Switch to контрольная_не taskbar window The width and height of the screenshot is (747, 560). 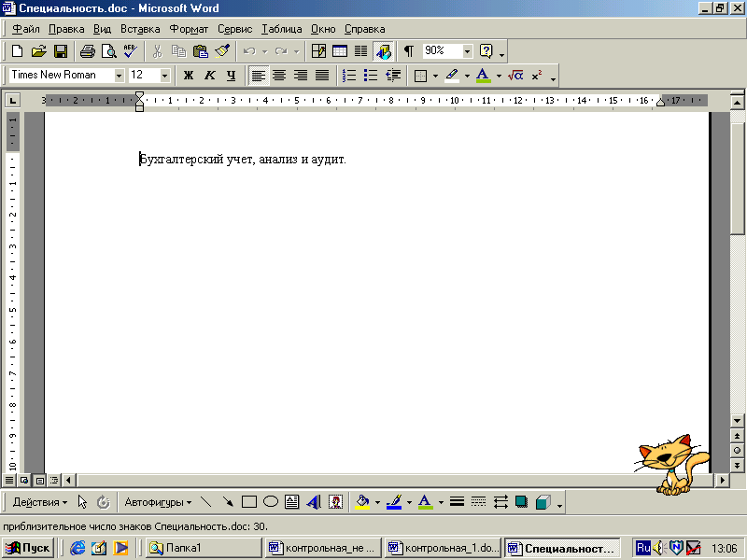point(323,548)
